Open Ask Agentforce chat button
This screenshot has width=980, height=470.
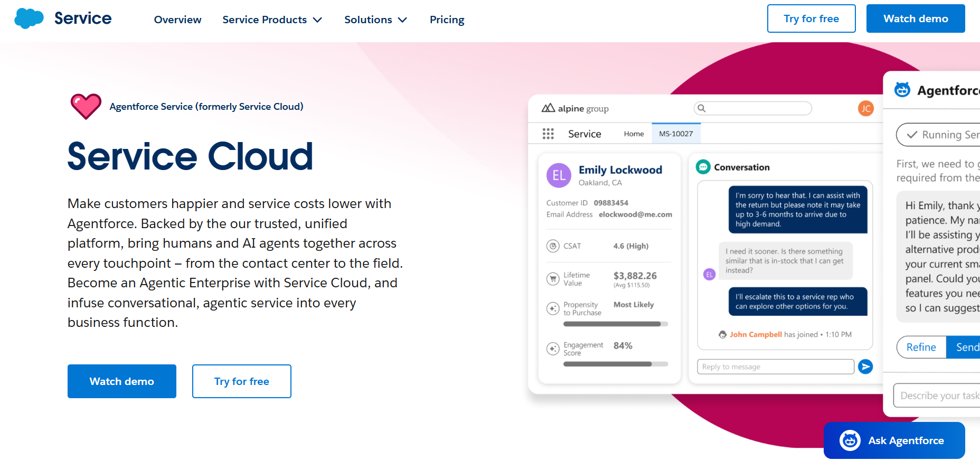(x=894, y=440)
